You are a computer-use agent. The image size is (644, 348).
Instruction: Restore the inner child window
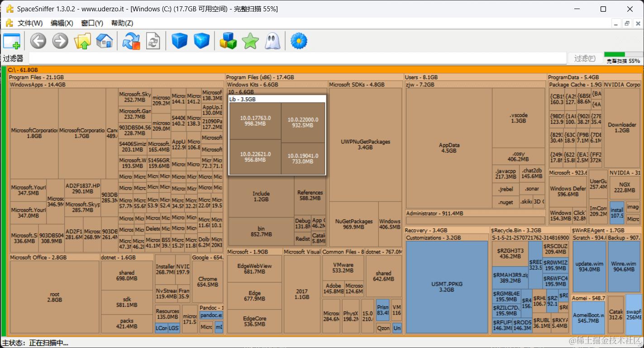(627, 23)
